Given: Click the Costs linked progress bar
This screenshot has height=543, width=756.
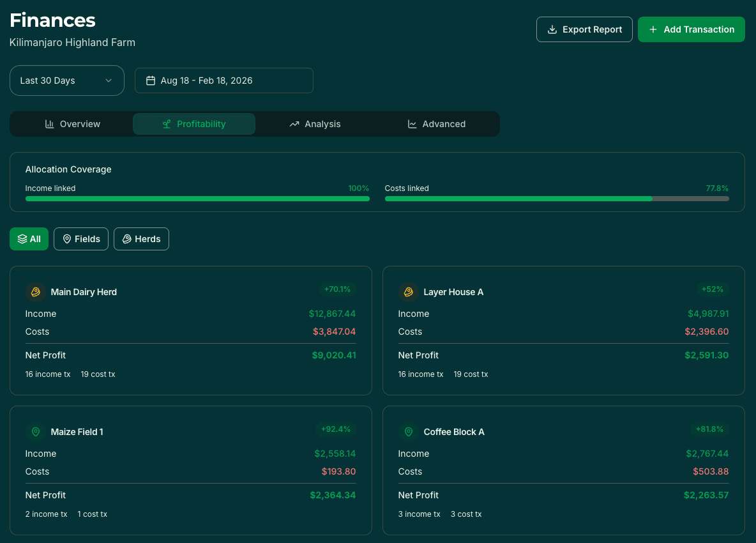Looking at the screenshot, I should pos(556,199).
